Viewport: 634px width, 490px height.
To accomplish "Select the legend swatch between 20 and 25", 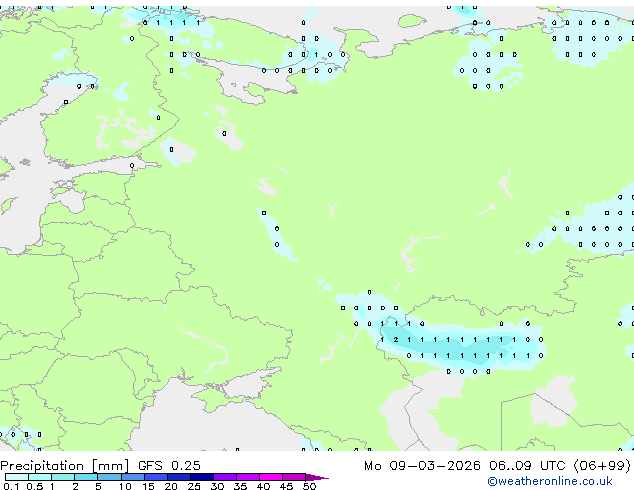I will [x=179, y=477].
